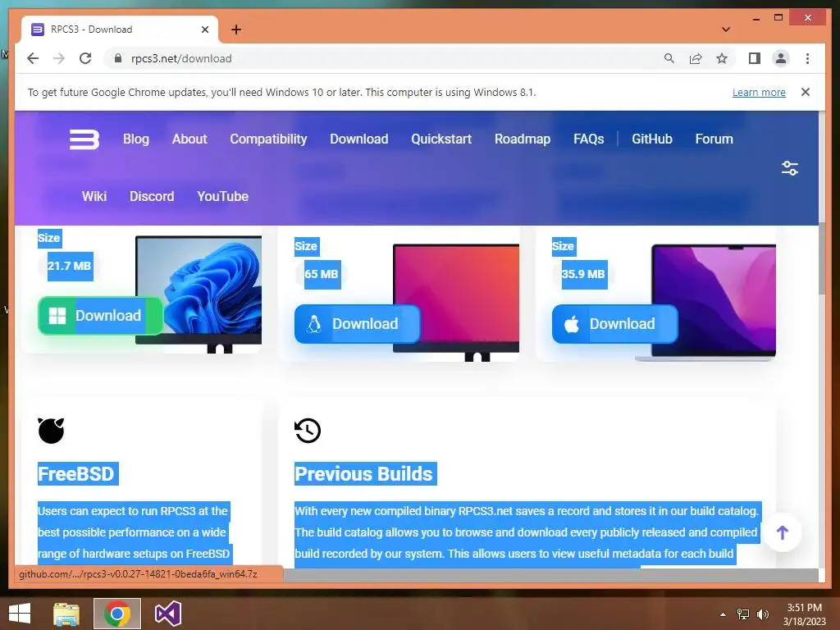Screen dimensions: 840x630
Task: Open the Compatibility nav item
Action: 268,139
